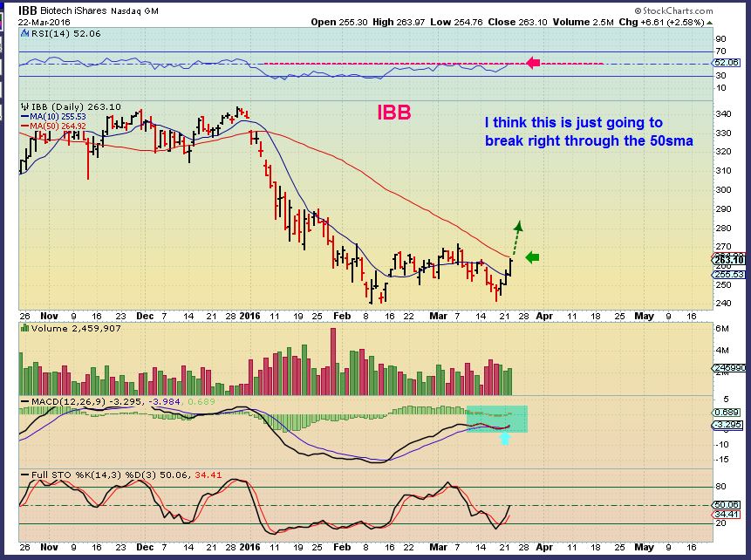Click the 70 level on the RSI axis
751x560 pixels.
point(720,51)
